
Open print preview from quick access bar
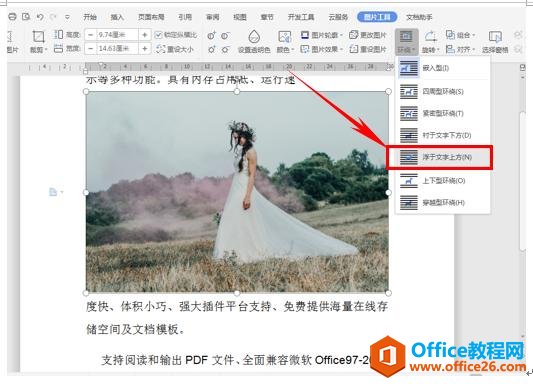pos(26,17)
